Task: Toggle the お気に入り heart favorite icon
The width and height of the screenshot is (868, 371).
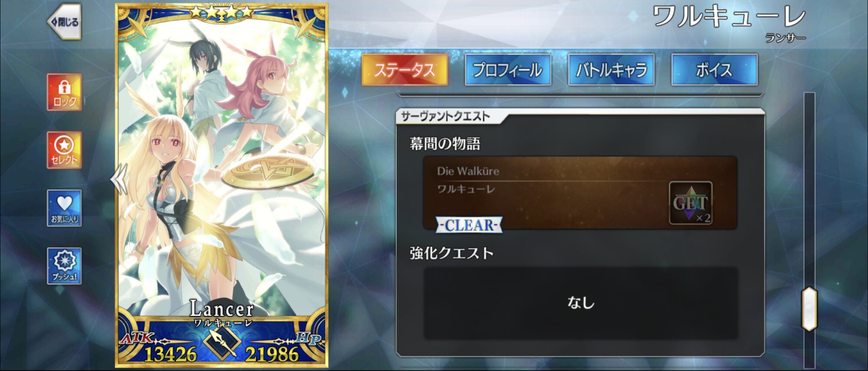Action: [64, 208]
